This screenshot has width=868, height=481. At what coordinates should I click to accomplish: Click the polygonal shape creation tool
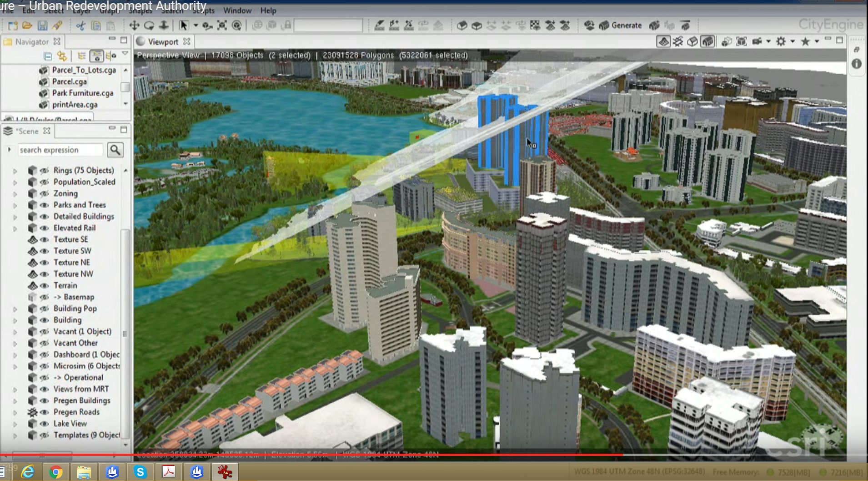tap(462, 25)
